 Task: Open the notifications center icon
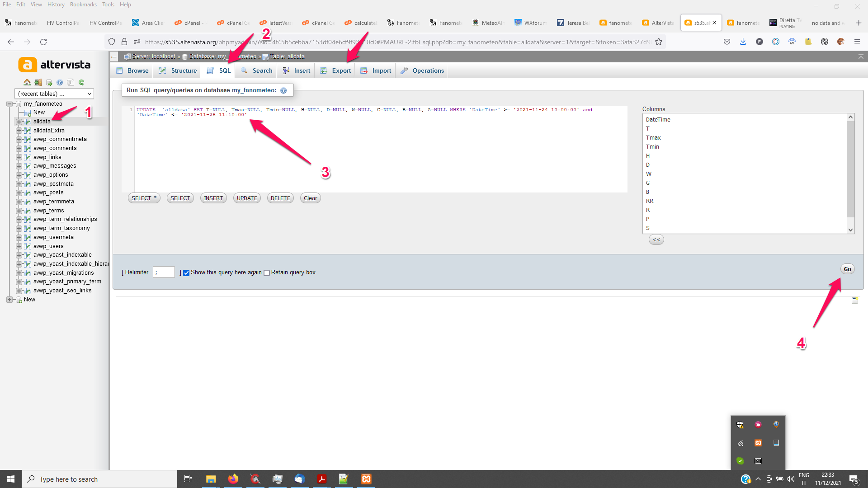click(x=854, y=479)
